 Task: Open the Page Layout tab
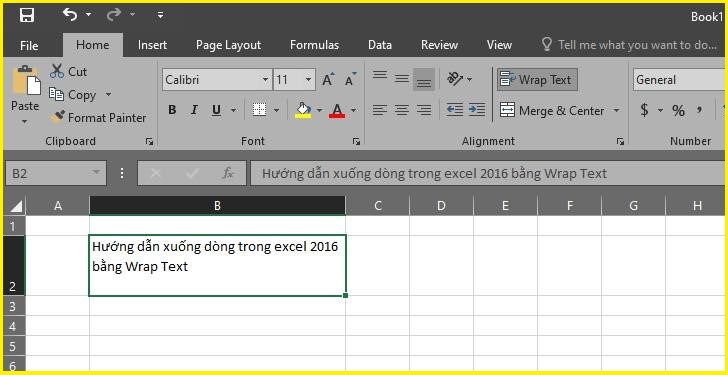[x=228, y=45]
